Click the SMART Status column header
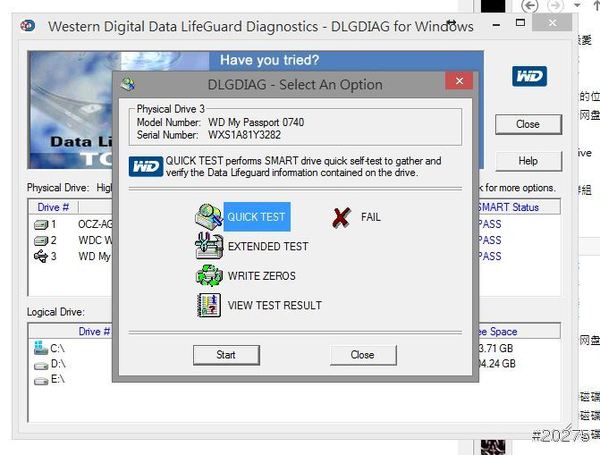 point(509,207)
